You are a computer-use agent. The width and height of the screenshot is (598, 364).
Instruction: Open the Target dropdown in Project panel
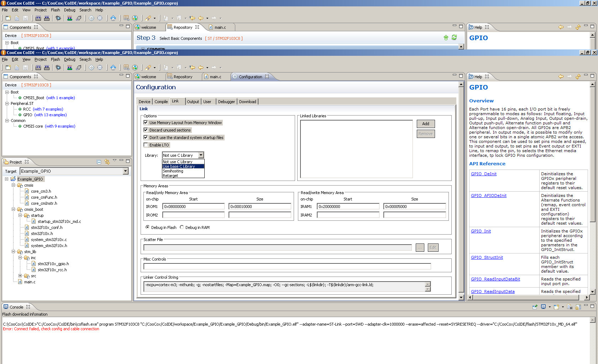click(125, 171)
